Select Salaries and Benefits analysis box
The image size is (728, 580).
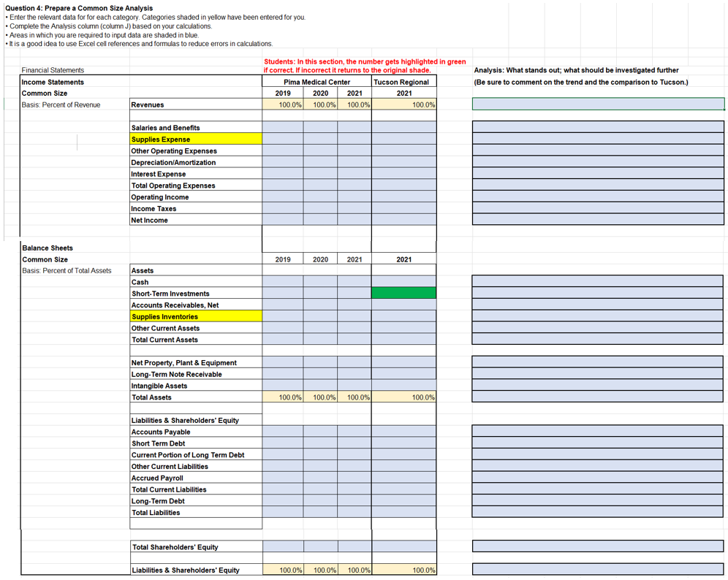598,126
